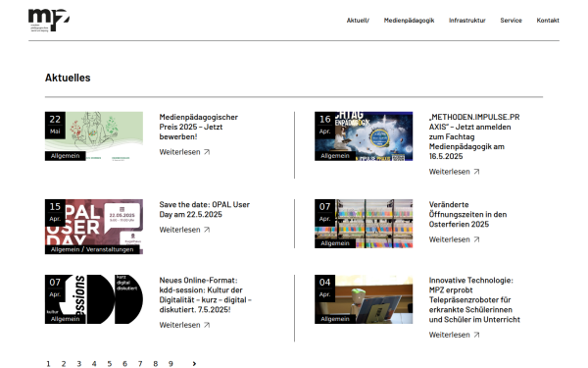Click arrow icon beside Weiterlesen for OPAL User Day
The width and height of the screenshot is (588, 368).
click(x=207, y=230)
